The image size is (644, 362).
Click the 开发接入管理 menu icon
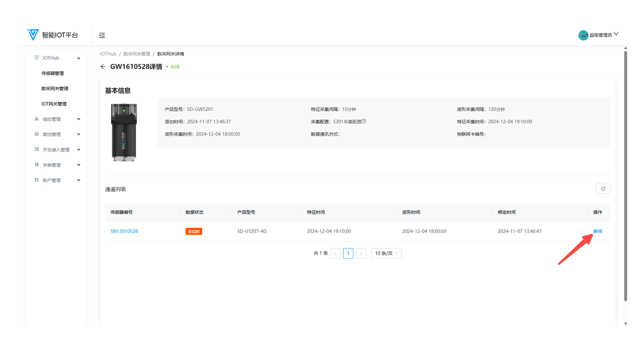(37, 149)
